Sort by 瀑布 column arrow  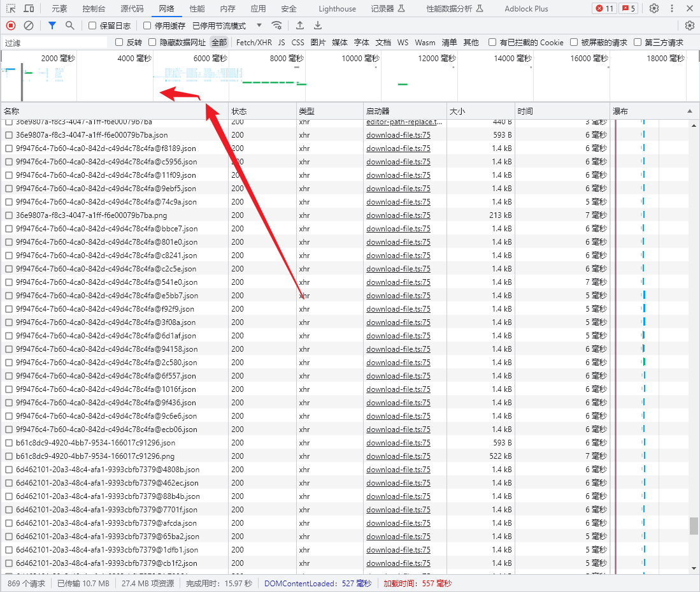click(x=690, y=111)
